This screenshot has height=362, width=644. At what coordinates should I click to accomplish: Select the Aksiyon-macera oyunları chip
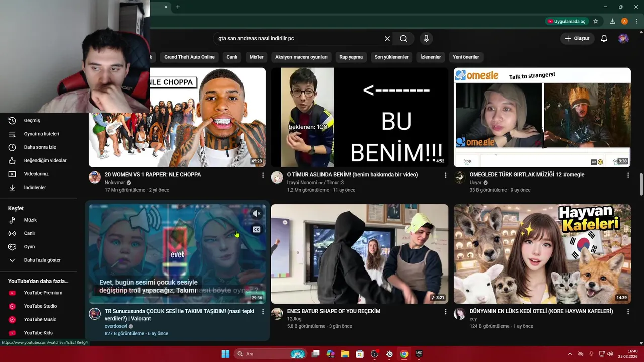(301, 57)
